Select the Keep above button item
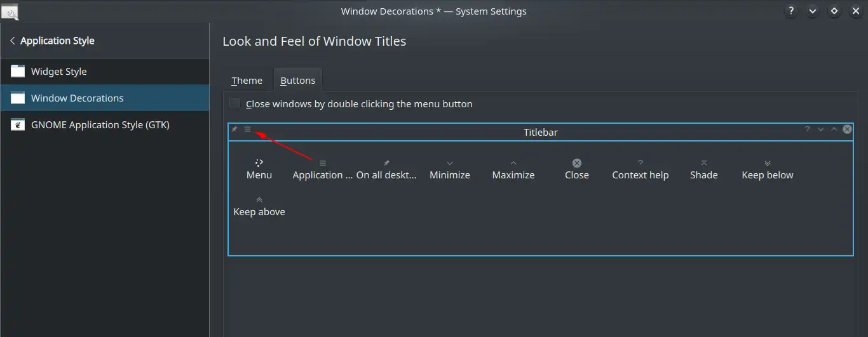Screen dimensions: 868x337 259,206
